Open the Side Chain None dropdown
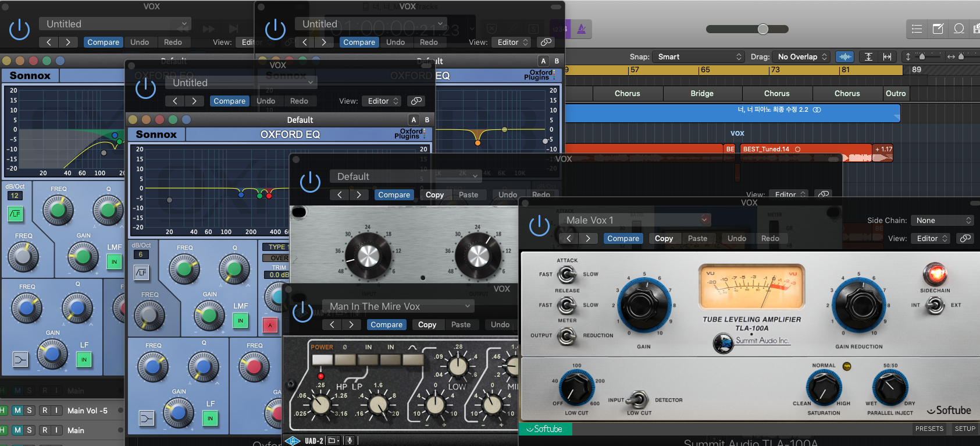 [942, 220]
